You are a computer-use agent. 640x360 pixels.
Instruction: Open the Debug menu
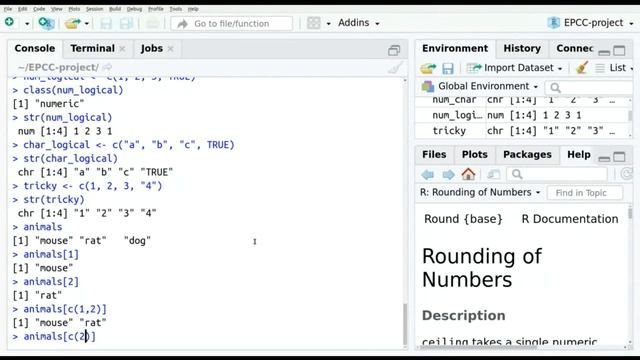pyautogui.click(x=134, y=9)
